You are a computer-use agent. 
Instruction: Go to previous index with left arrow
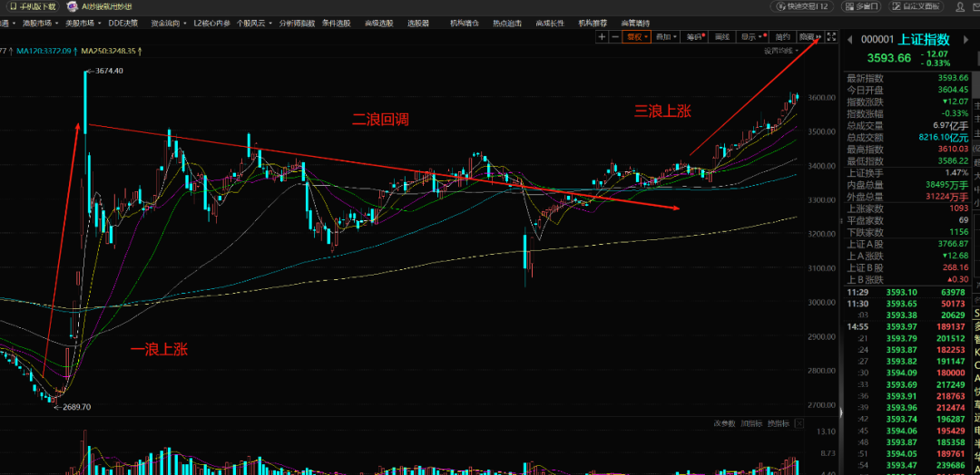coord(851,39)
